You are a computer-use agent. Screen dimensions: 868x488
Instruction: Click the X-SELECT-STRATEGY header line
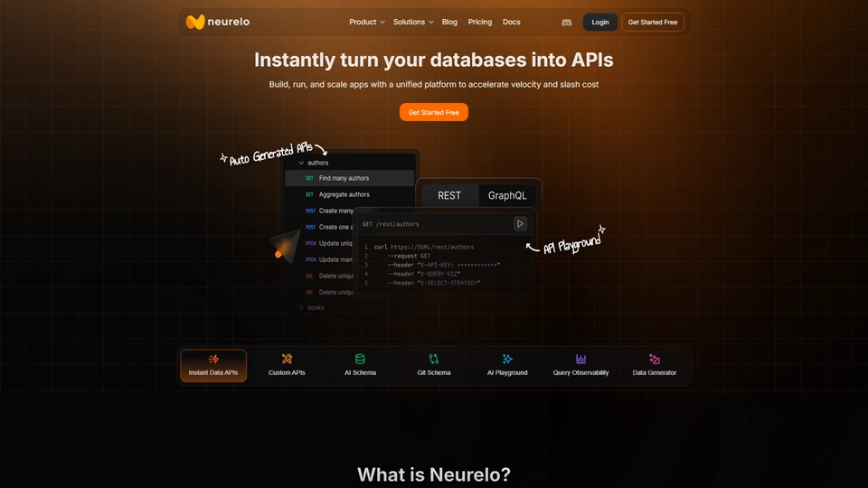[x=433, y=283]
